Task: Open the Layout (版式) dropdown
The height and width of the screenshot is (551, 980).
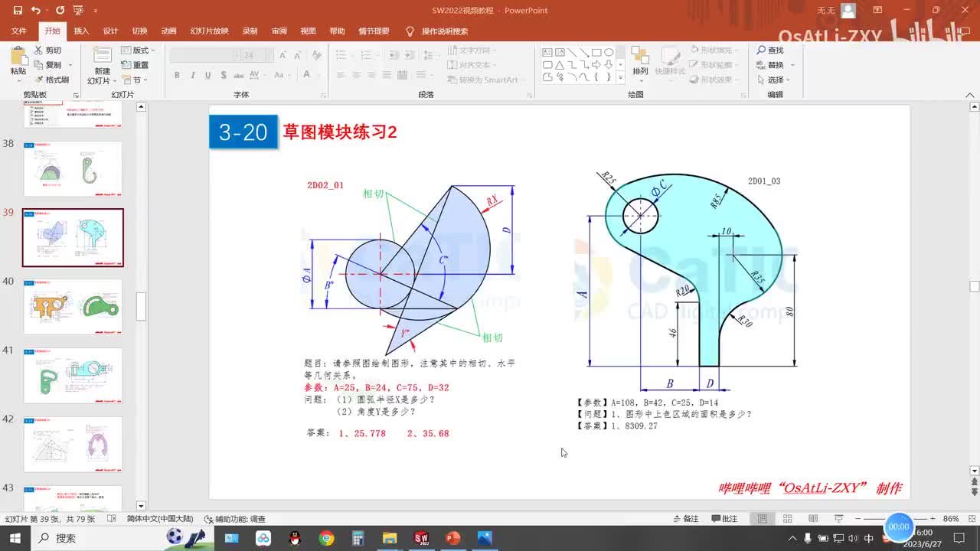Action: pyautogui.click(x=136, y=50)
